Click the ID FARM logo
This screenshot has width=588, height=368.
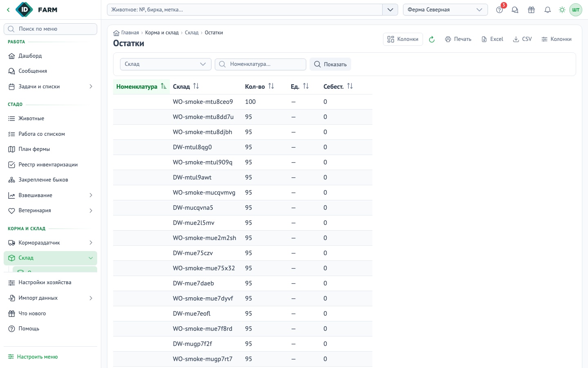click(37, 10)
